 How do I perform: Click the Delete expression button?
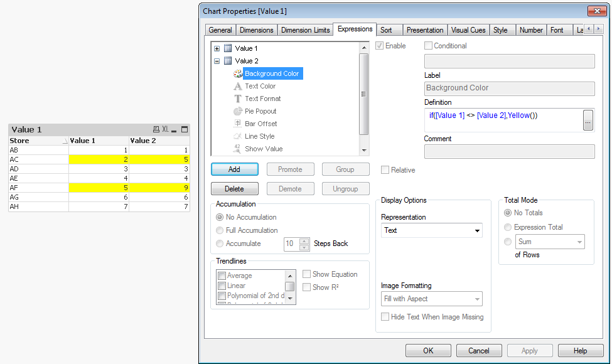pyautogui.click(x=235, y=189)
